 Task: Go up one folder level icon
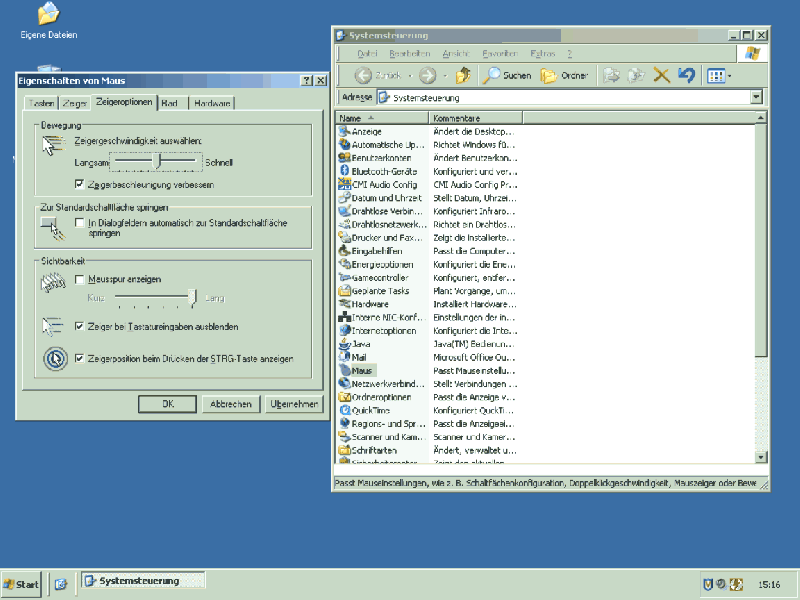point(463,76)
